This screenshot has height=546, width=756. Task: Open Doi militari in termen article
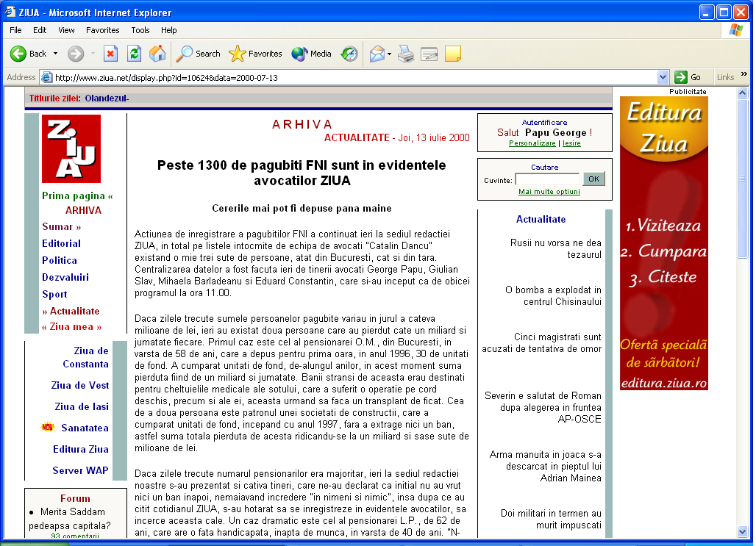551,519
